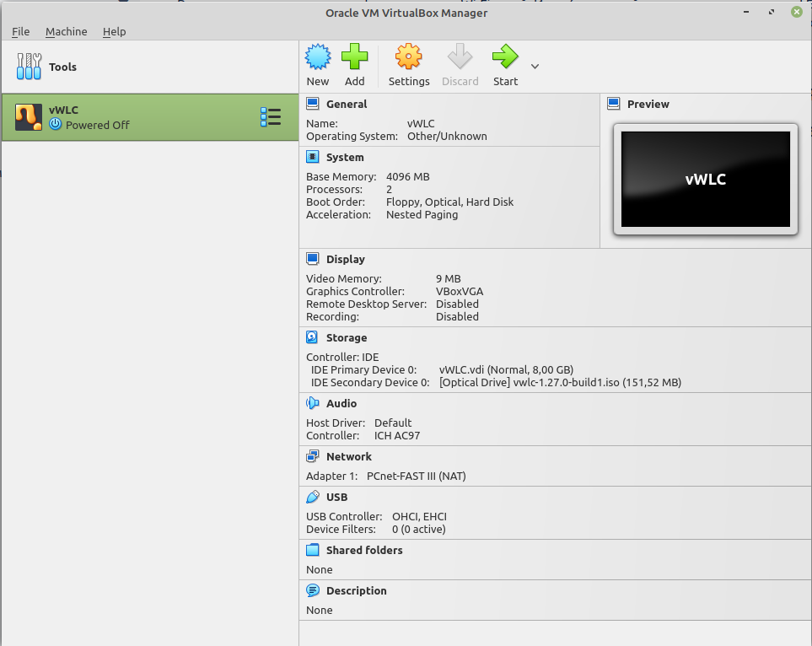Open the Display section header link
This screenshot has height=646, width=812.
click(x=346, y=259)
